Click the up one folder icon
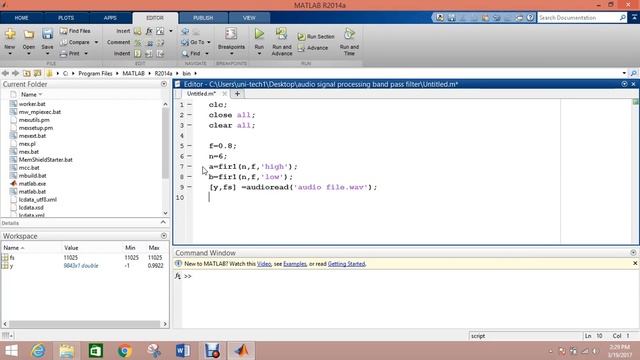Viewport: 640px width, 360px height. (27, 73)
